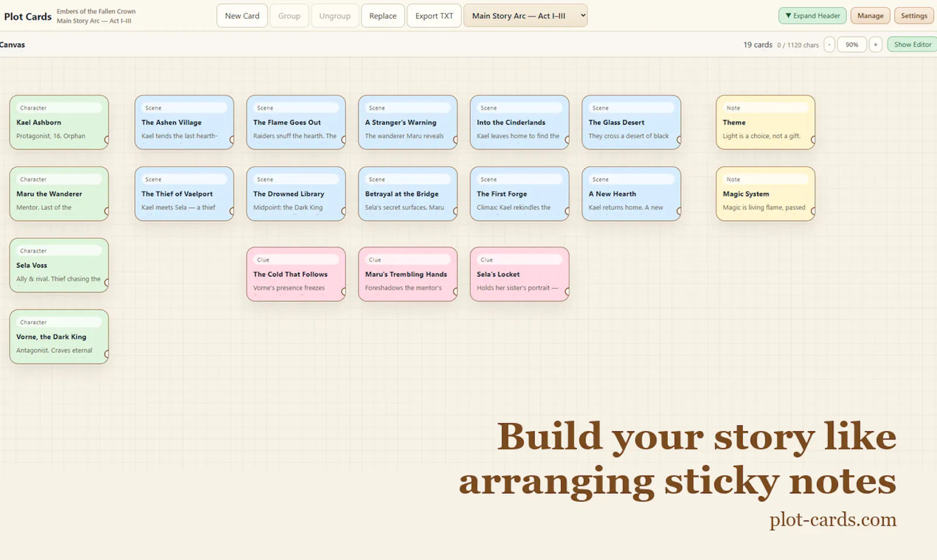
Task: Select Into the Cinderlands scene card
Action: coord(519,122)
